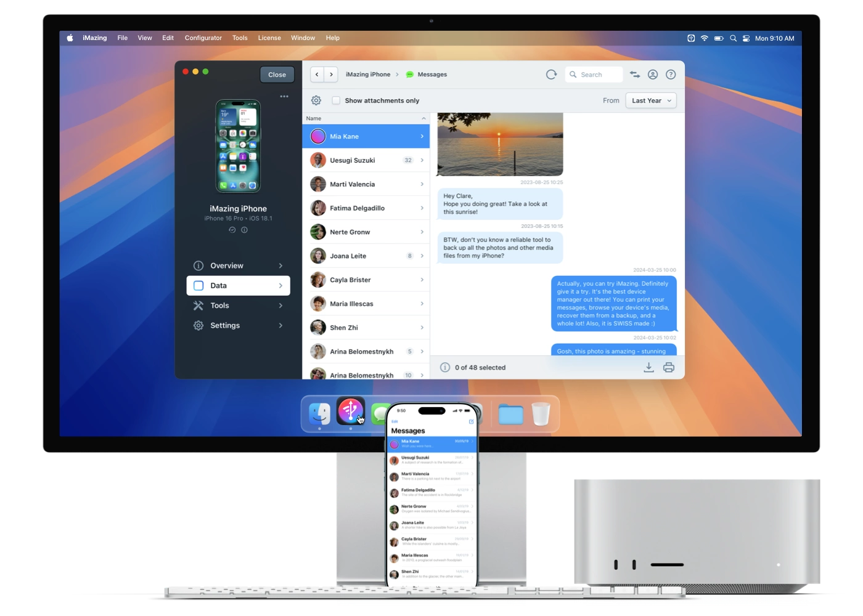The height and width of the screenshot is (616, 863).
Task: Open the Tools menu in menu bar
Action: click(x=240, y=38)
